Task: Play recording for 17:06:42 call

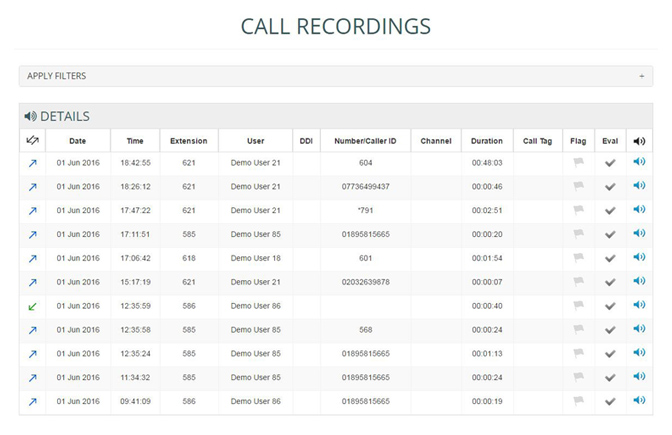Action: [639, 257]
